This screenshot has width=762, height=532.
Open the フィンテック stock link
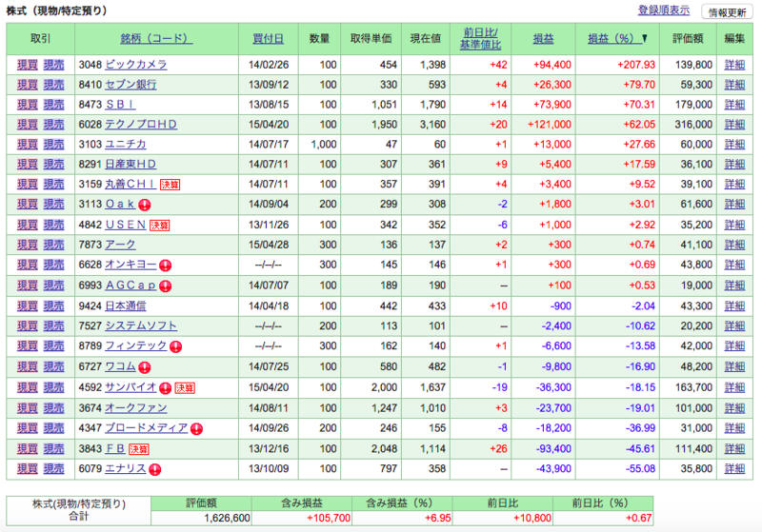click(x=136, y=345)
